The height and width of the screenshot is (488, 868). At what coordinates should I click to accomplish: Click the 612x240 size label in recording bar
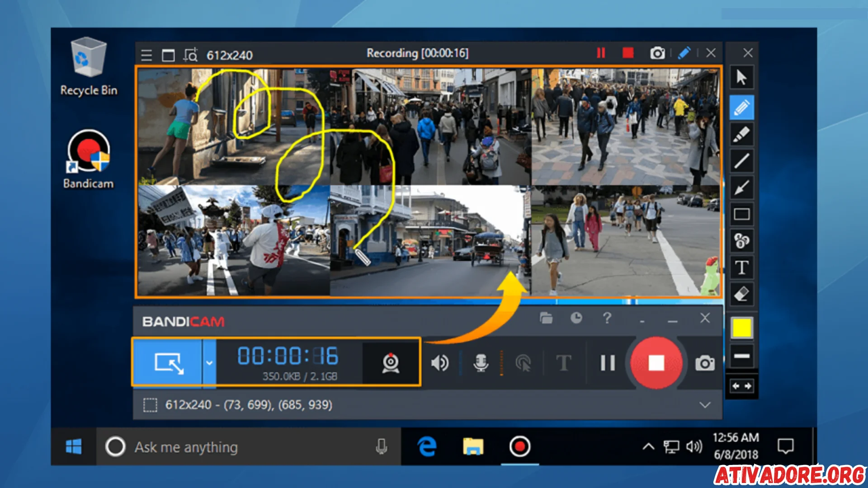point(230,55)
